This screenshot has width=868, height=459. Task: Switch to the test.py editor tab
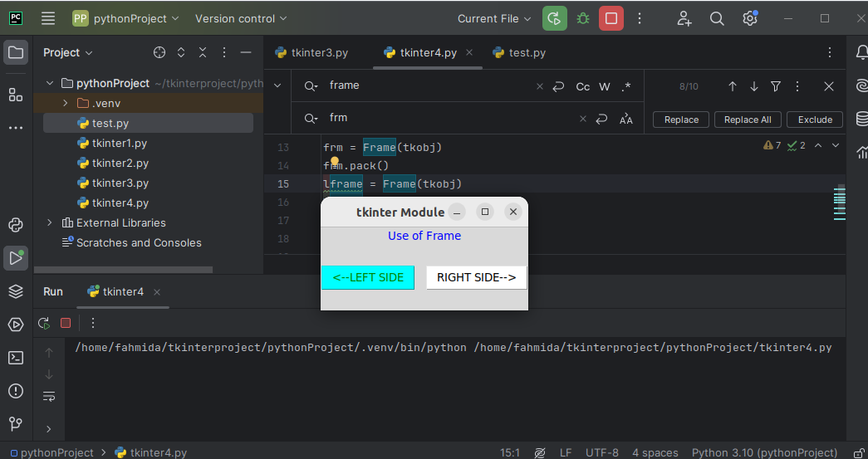click(519, 52)
